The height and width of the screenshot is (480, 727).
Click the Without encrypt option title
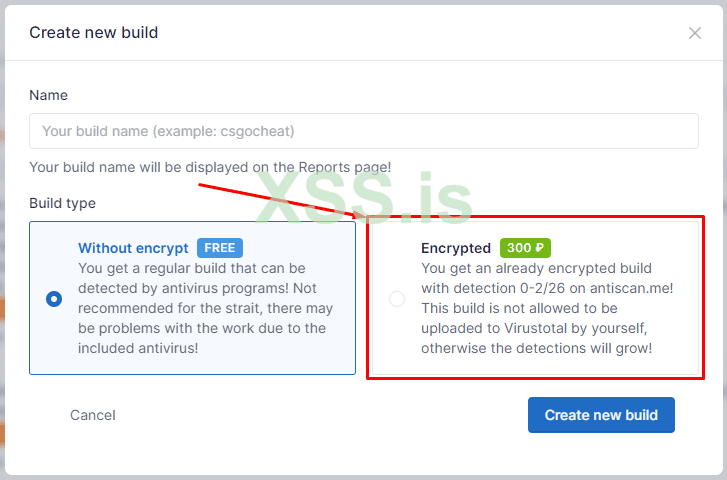[x=133, y=248]
